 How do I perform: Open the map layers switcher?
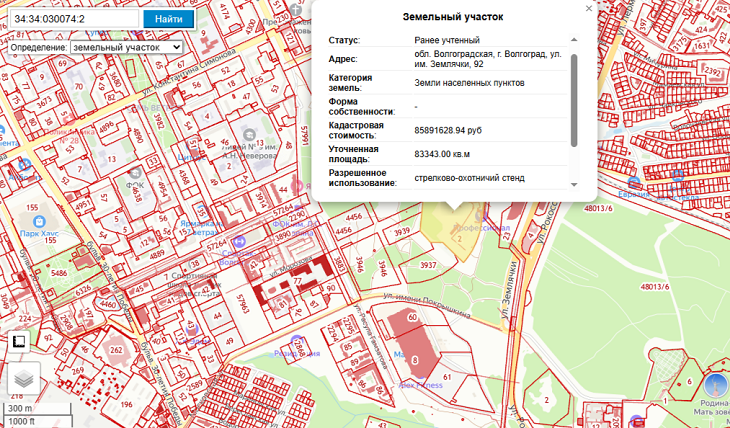24,380
